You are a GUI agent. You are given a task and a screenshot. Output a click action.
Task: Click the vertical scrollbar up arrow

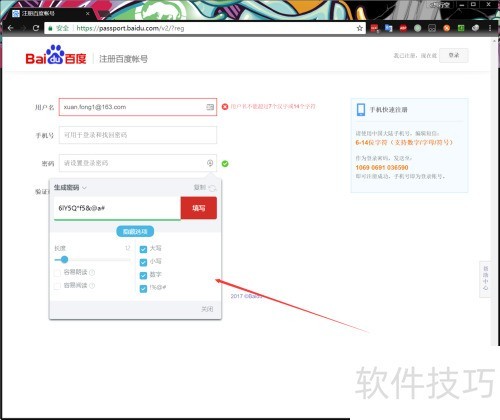click(x=495, y=41)
